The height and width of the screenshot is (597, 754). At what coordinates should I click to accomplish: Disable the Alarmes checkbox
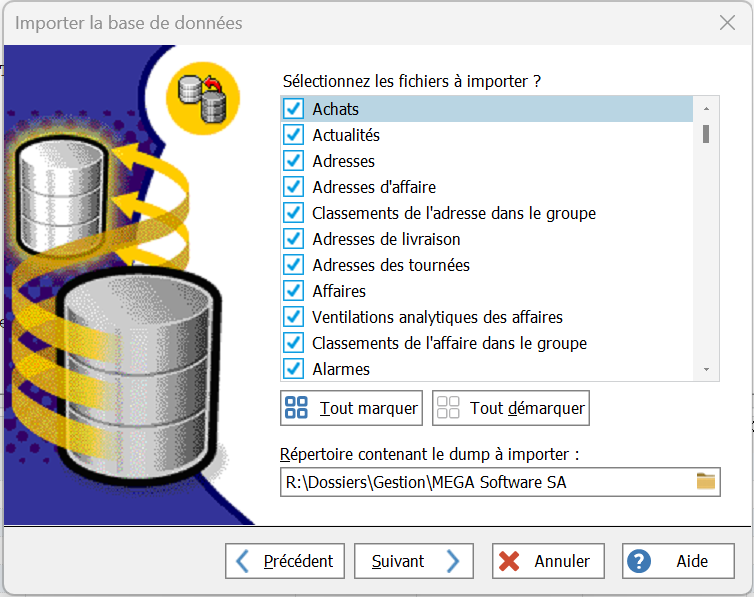(294, 369)
